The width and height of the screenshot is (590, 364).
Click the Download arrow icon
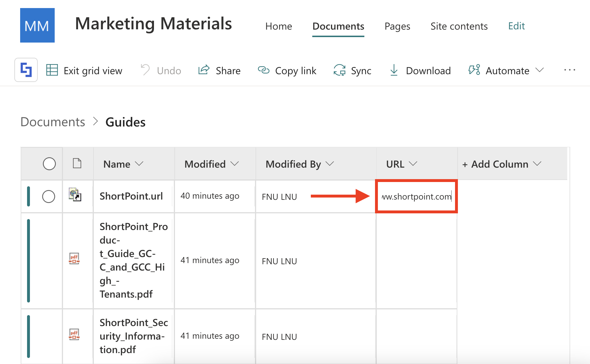pyautogui.click(x=394, y=70)
